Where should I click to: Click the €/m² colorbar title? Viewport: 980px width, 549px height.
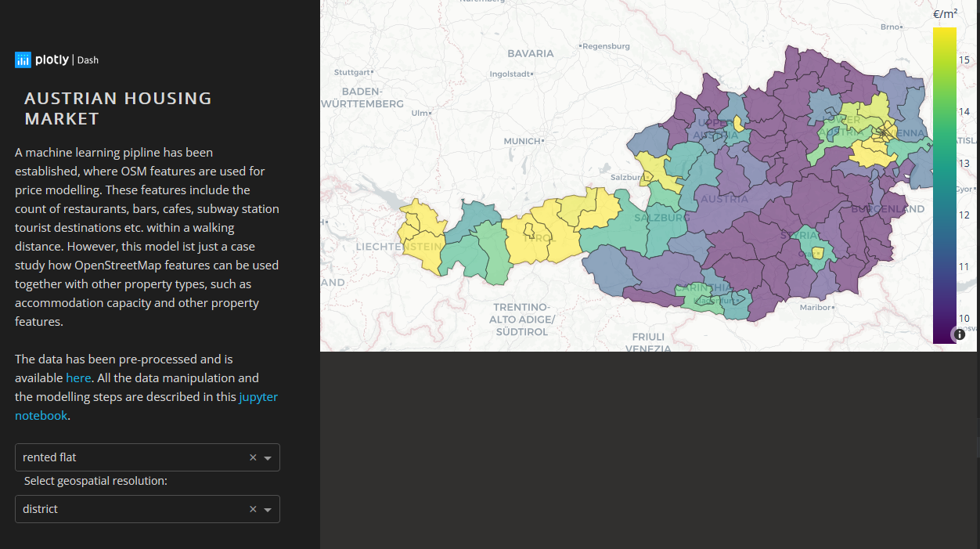945,13
